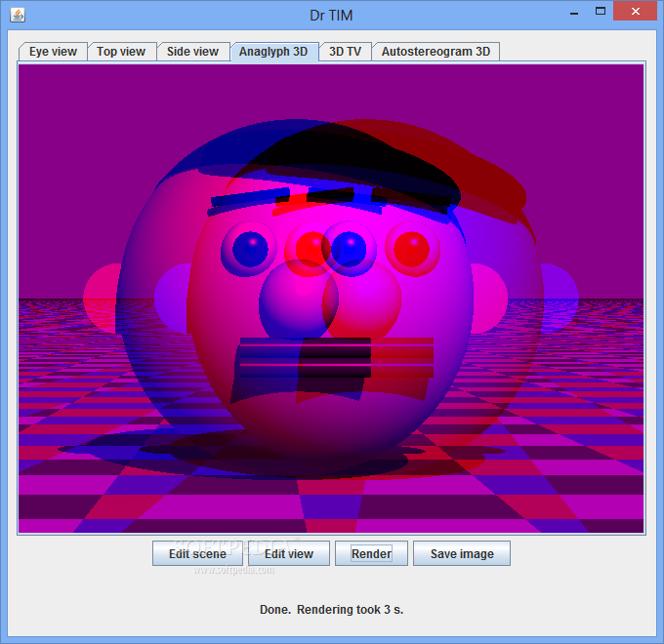Screen dimensions: 664x644
Task: Click the 'Dr TIM' window title text
Action: (331, 16)
